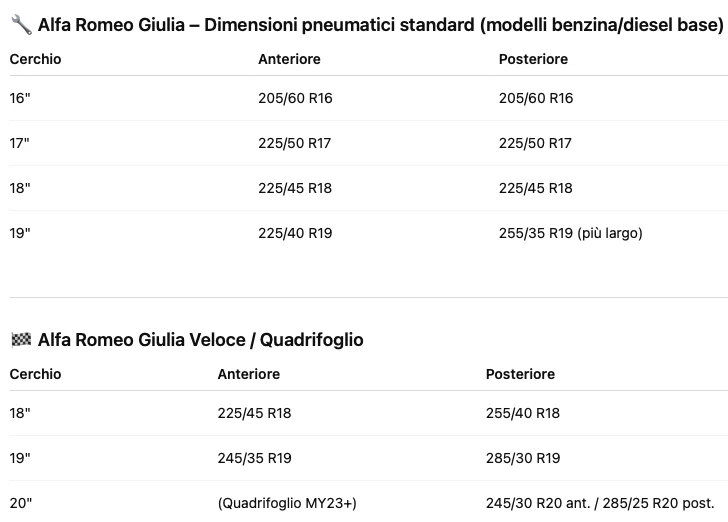Viewport: 728px width, 522px height.
Task: Select the rear 285/30 R19 tyre value
Action: pyautogui.click(x=522, y=458)
